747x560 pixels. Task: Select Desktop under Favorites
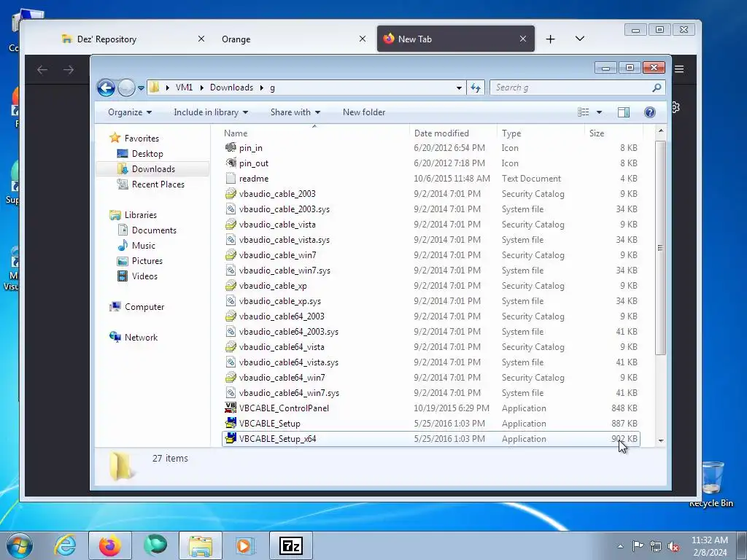pyautogui.click(x=147, y=154)
